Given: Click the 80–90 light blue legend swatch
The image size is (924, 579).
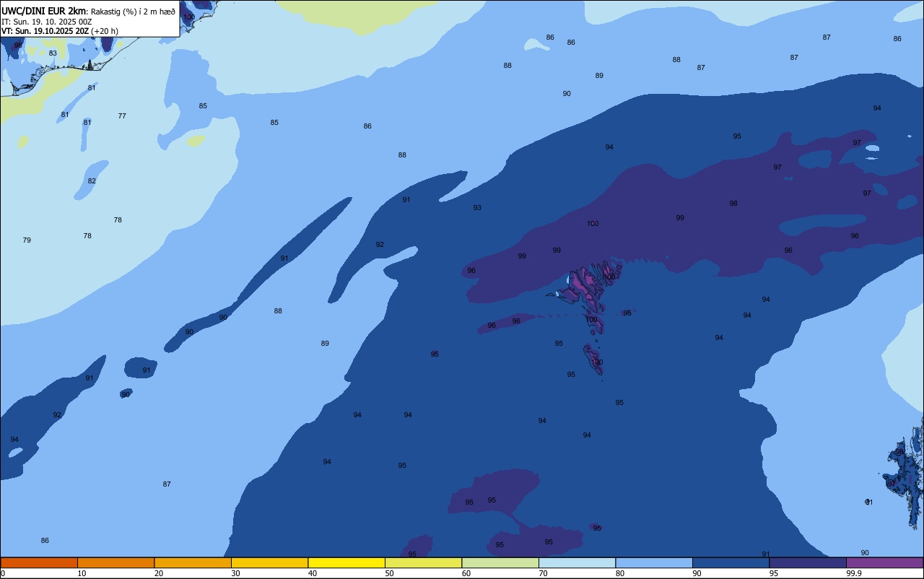Looking at the screenshot, I should (x=654, y=562).
